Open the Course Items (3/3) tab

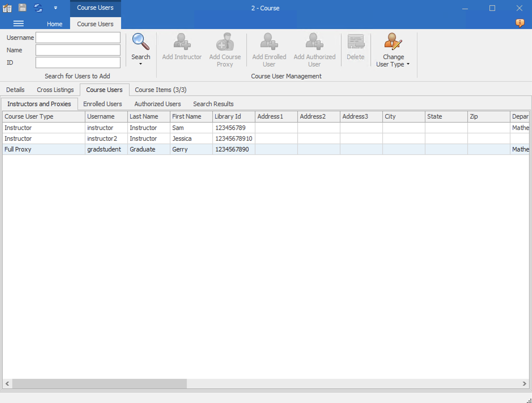tap(160, 90)
